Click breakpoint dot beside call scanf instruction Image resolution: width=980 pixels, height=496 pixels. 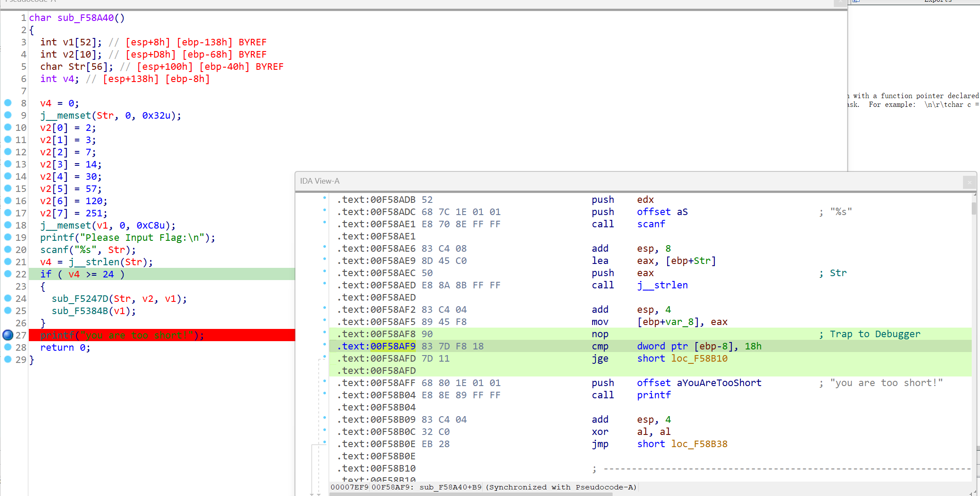(325, 222)
